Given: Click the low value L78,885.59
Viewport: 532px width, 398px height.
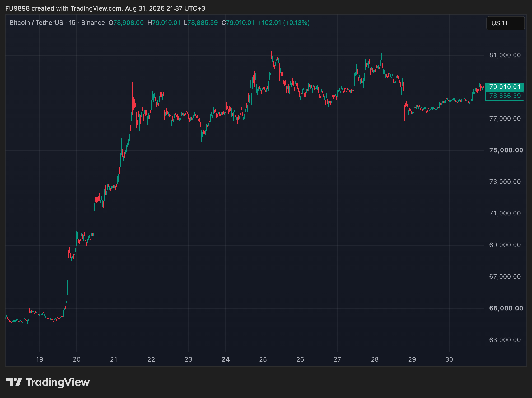Looking at the screenshot, I should pyautogui.click(x=201, y=23).
